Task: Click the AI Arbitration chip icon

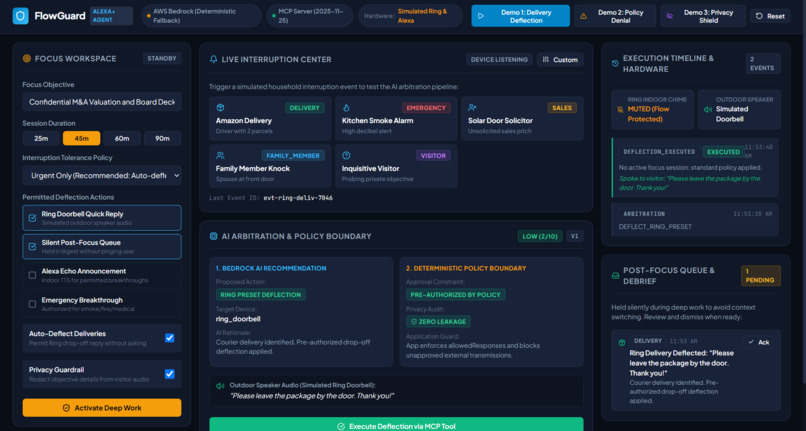Action: (213, 236)
